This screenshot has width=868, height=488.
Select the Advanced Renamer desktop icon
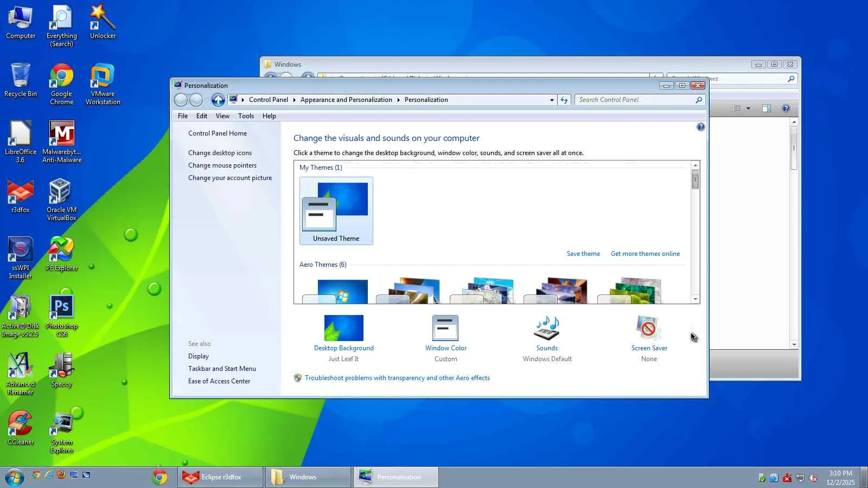click(21, 374)
